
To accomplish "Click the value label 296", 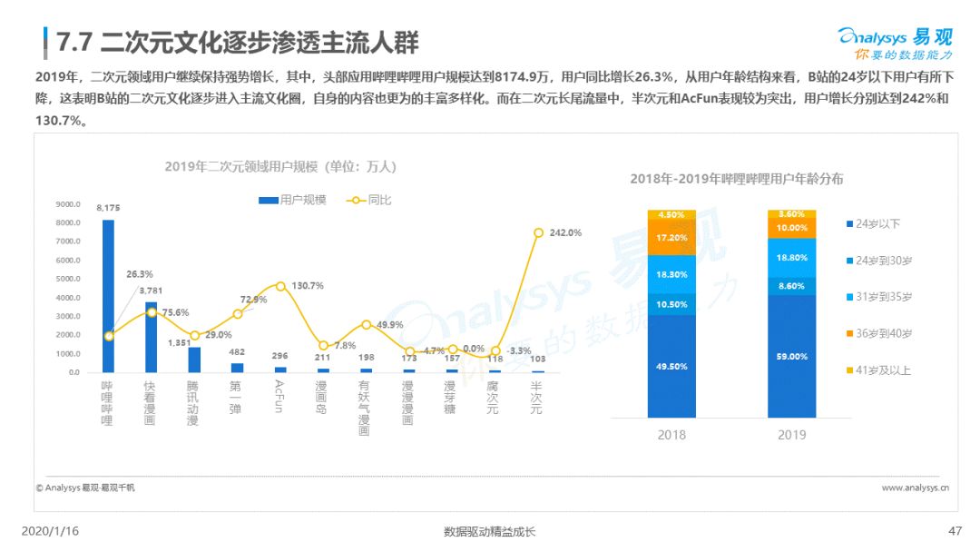I will [280, 355].
